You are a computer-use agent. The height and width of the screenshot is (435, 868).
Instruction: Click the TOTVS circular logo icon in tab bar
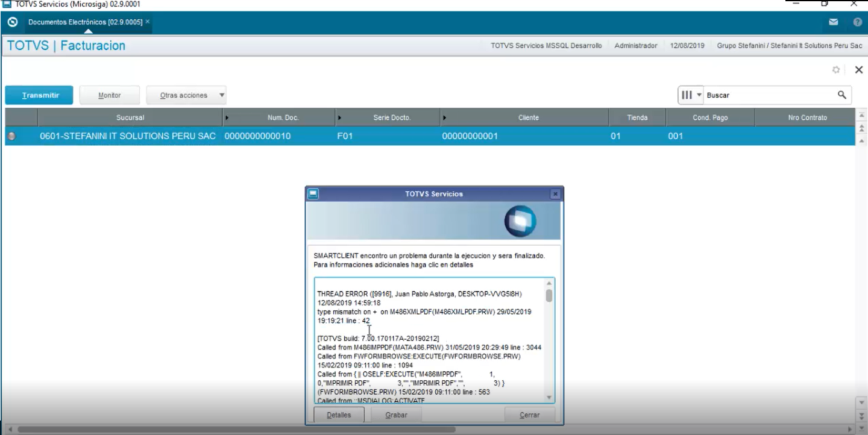click(12, 22)
